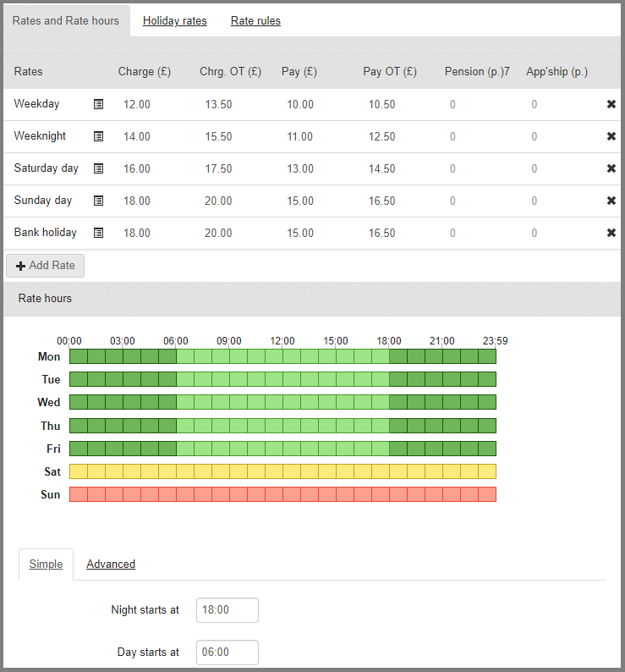Click the Weekday charge value 12.00
The height and width of the screenshot is (672, 625).
click(136, 104)
